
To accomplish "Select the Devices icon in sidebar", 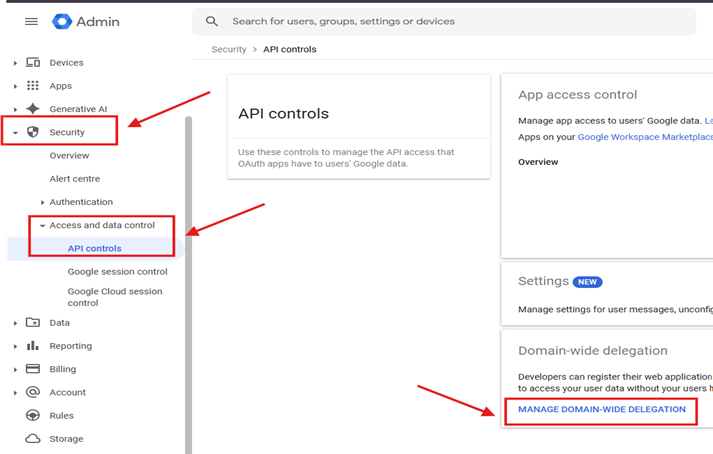I will pyautogui.click(x=33, y=63).
